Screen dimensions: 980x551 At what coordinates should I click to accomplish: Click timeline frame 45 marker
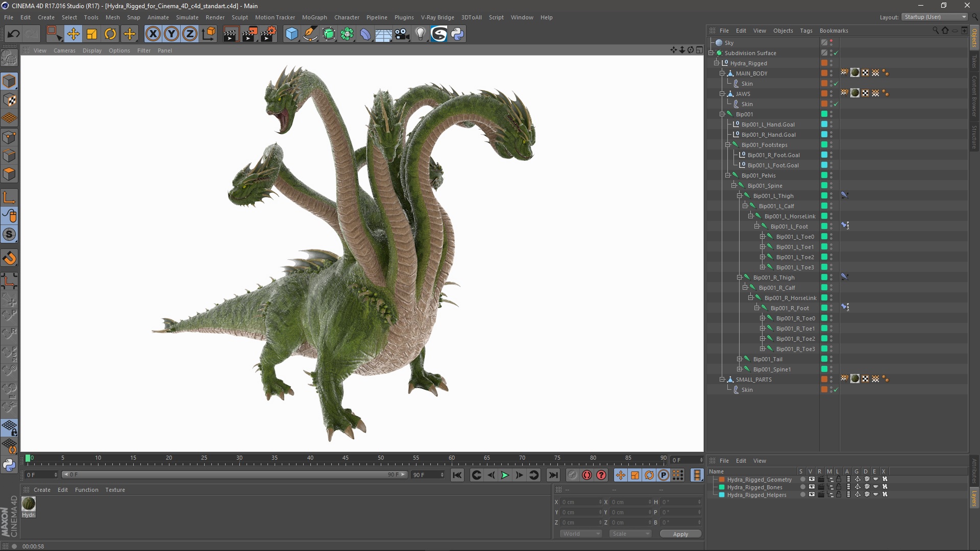pyautogui.click(x=345, y=458)
